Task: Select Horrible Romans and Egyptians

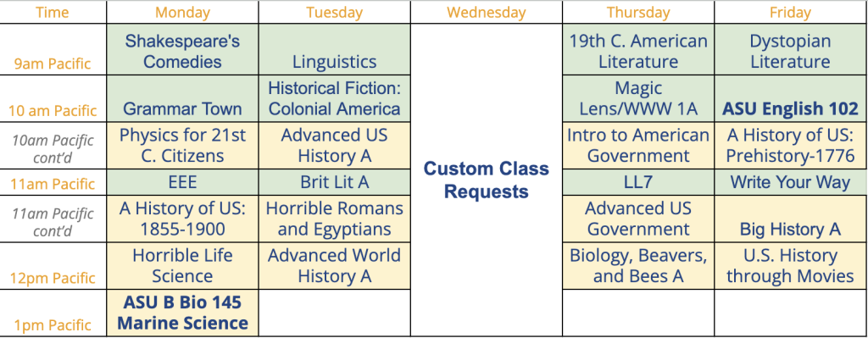Action: (x=334, y=219)
